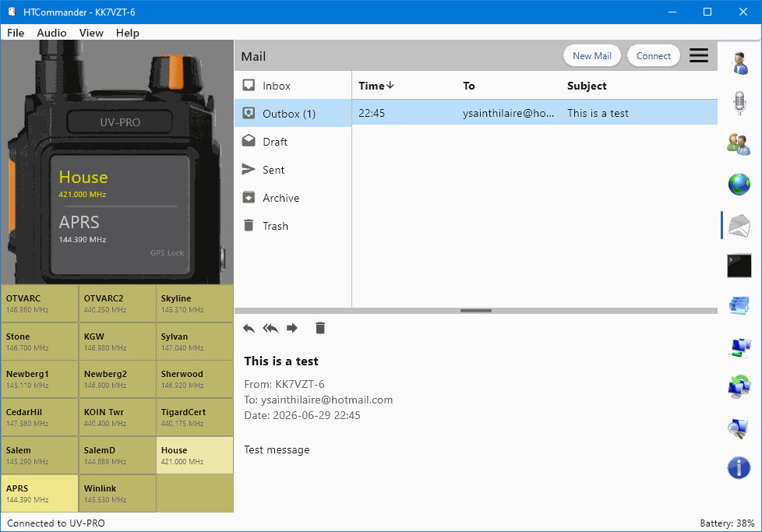
Task: Select the envelope mail icon in sidebar
Action: pyautogui.click(x=739, y=225)
